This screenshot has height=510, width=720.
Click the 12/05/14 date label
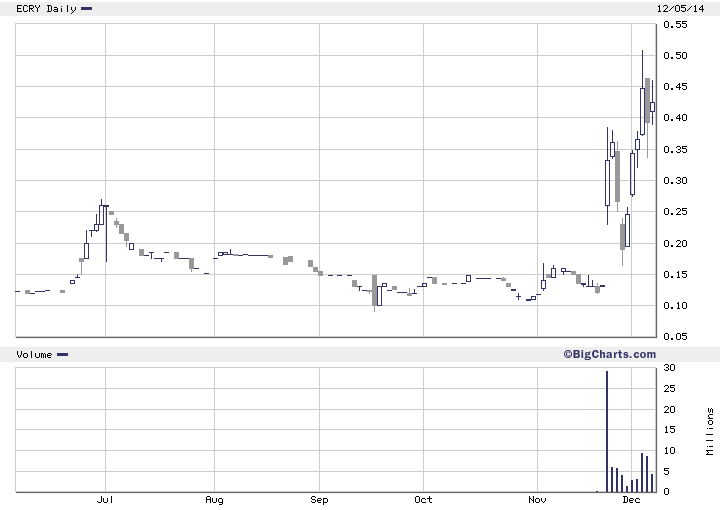coord(681,9)
